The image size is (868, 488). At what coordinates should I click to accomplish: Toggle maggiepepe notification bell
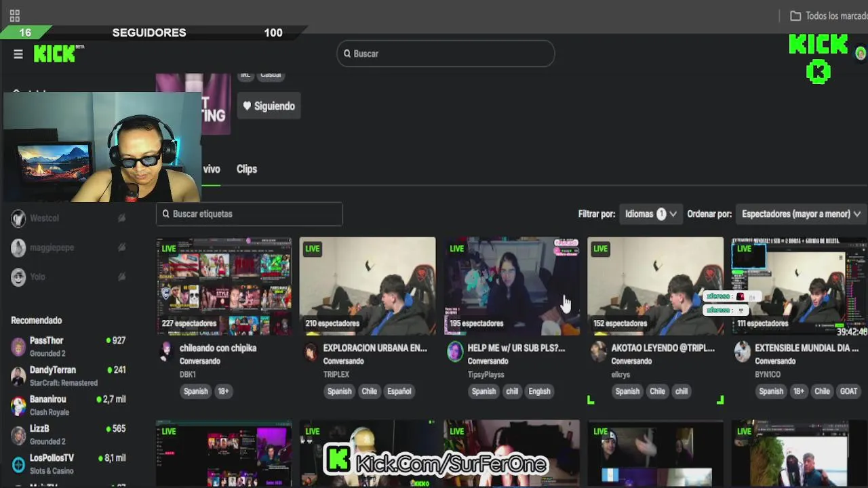(x=122, y=247)
